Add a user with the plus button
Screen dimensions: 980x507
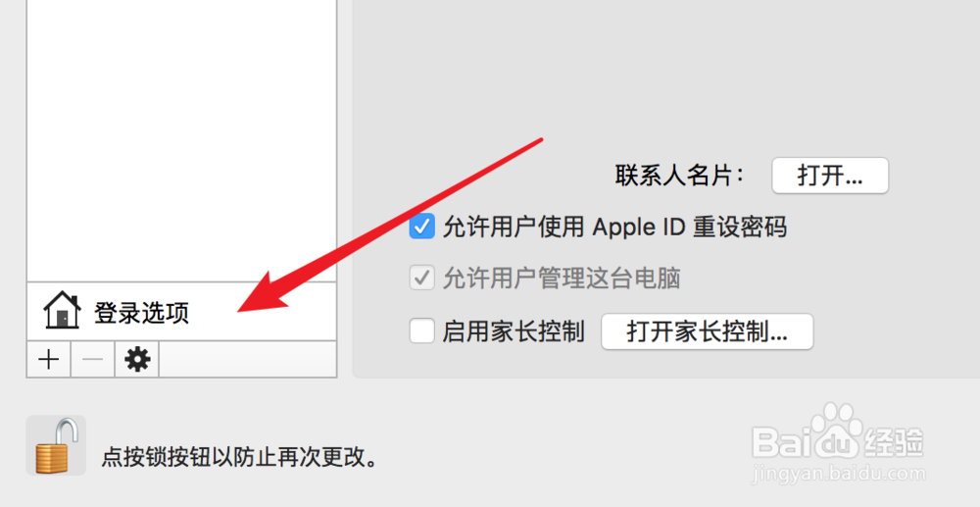(x=49, y=360)
